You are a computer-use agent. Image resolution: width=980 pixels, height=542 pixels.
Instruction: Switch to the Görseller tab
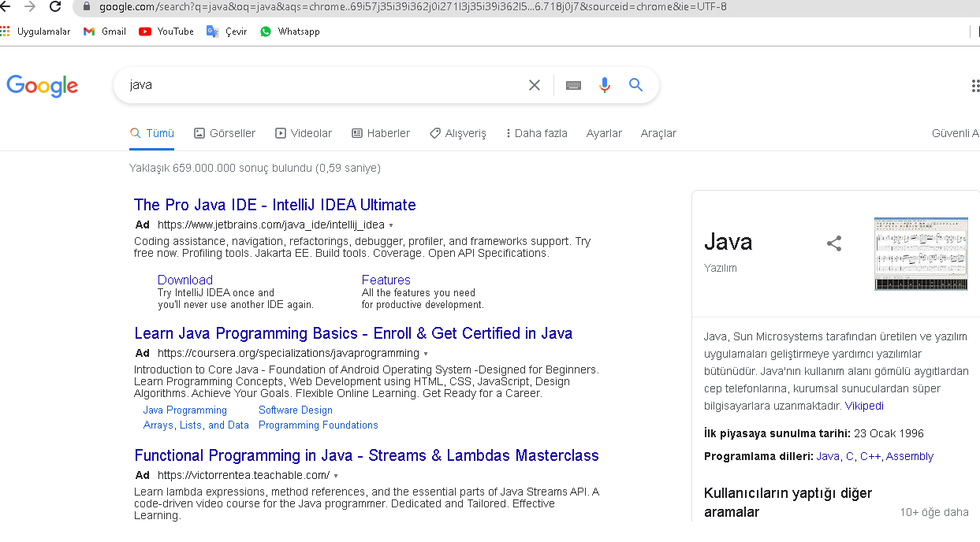[225, 133]
